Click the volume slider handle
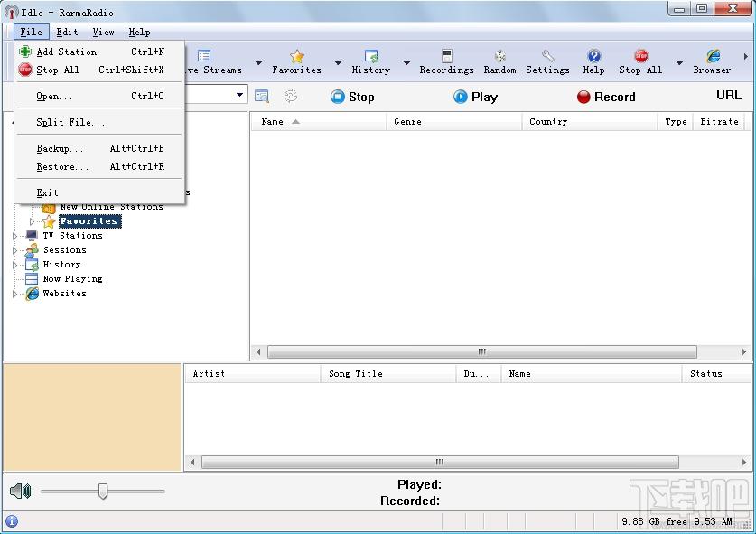 [103, 491]
